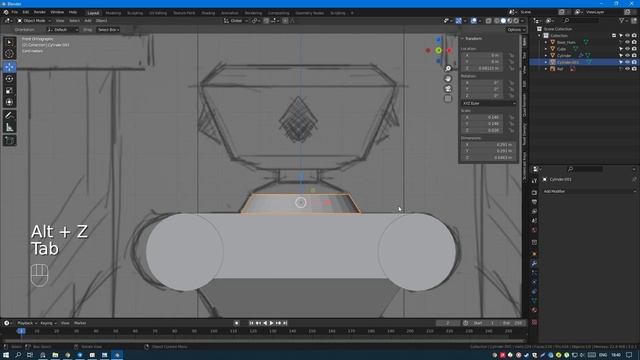
Task: Open the timeline Keying menu
Action: click(x=48, y=323)
